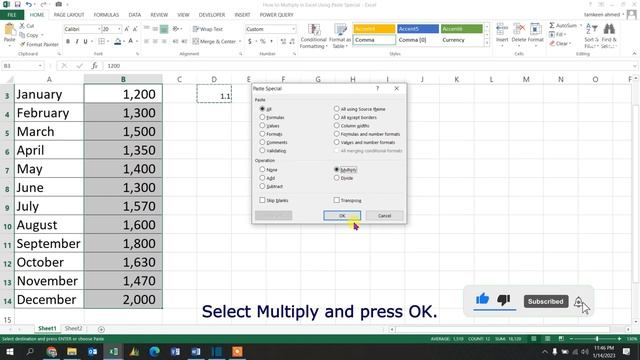Click Format as Table icon
This screenshot has height=360, width=640.
pyautogui.click(x=340, y=30)
